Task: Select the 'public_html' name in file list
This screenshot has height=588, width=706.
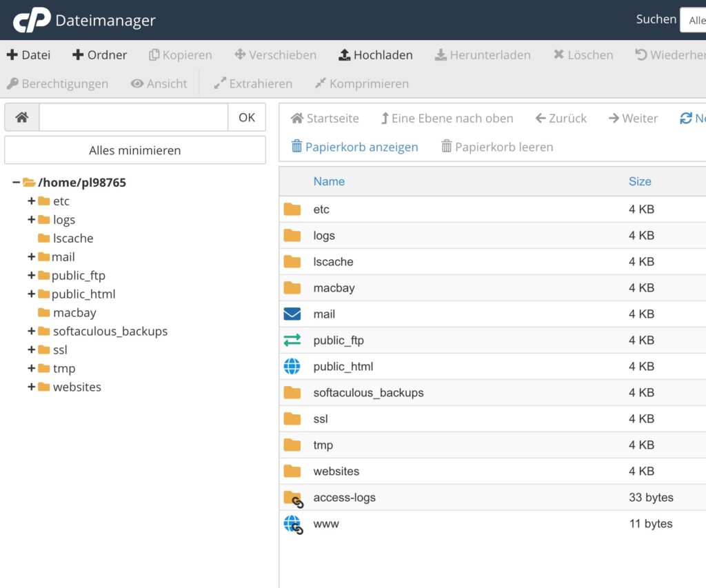Action: pyautogui.click(x=343, y=367)
